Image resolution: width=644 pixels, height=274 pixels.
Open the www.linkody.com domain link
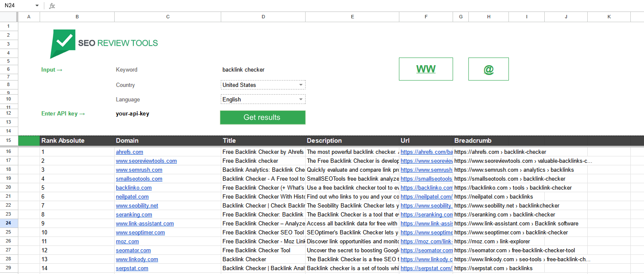tap(137, 259)
